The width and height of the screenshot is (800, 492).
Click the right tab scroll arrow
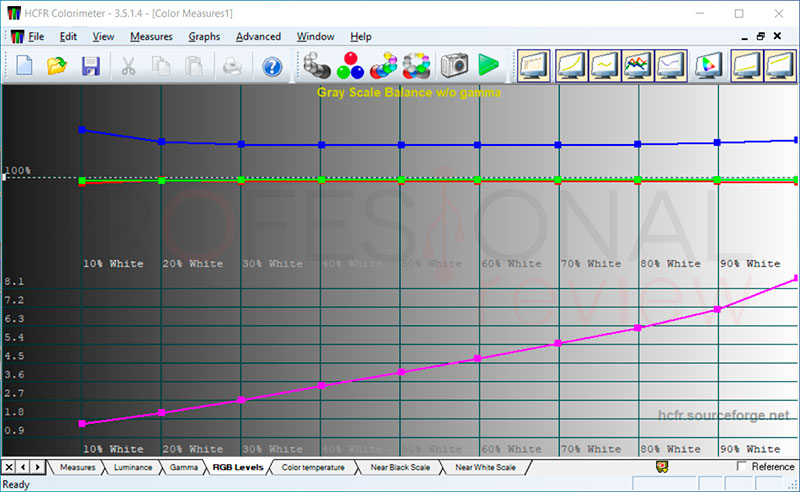37,467
